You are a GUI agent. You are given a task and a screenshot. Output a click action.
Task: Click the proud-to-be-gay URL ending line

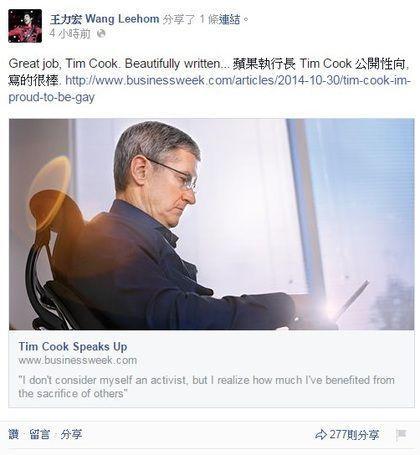pyautogui.click(x=52, y=97)
